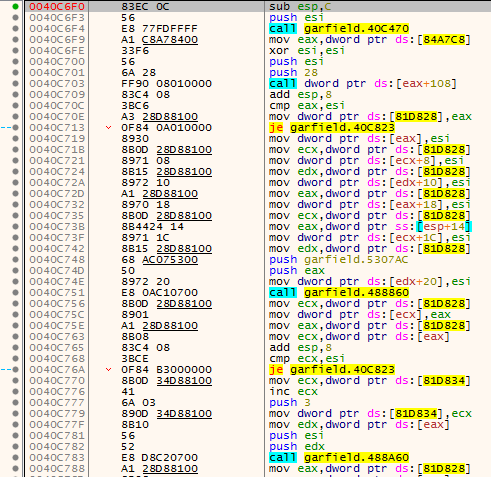Select address 0040C71B
Screen dimensions: 491x477
(57, 150)
